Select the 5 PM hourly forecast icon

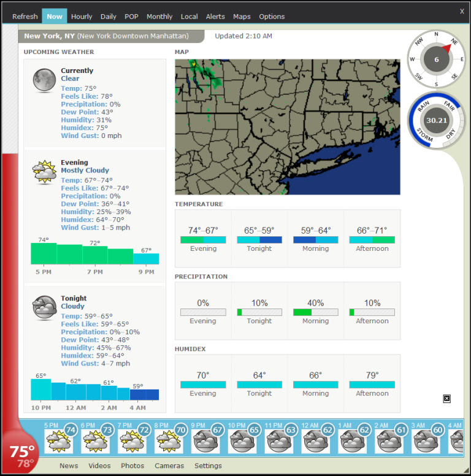(59, 442)
